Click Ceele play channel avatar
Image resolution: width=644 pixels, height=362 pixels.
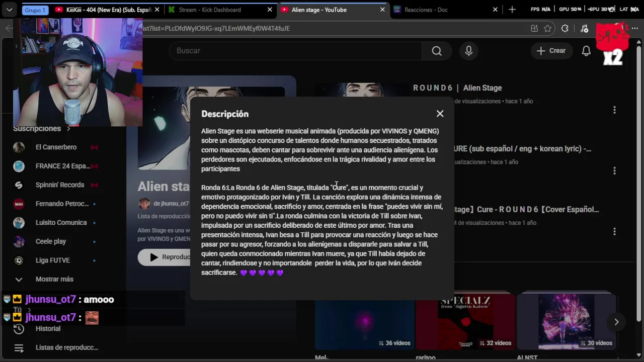coord(19,241)
